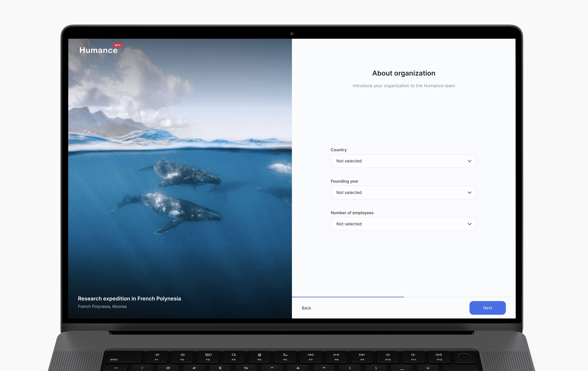Click "Research expedition in French Polynesia" caption
Image resolution: width=588 pixels, height=371 pixels.
pyautogui.click(x=129, y=299)
